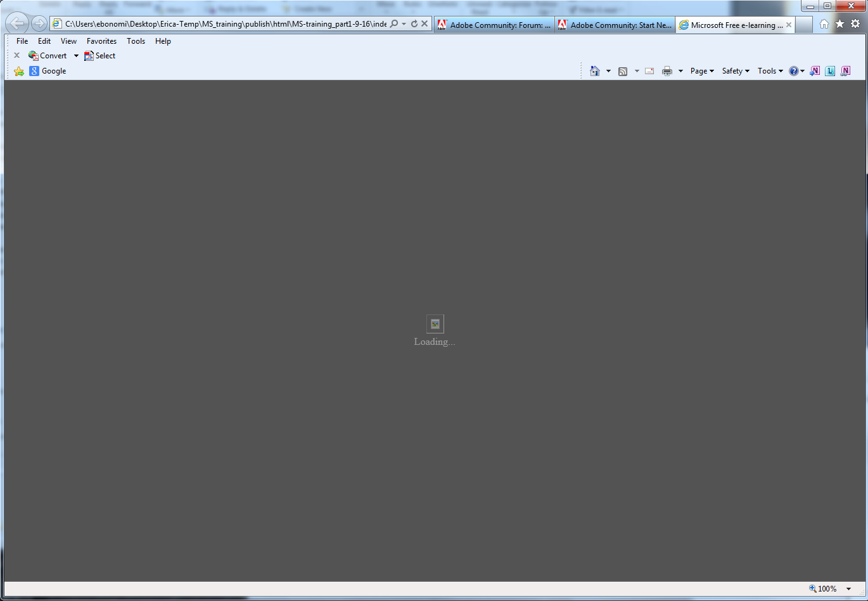Viewport: 868px width, 601px height.
Task: Open the Safety menu
Action: click(x=734, y=70)
